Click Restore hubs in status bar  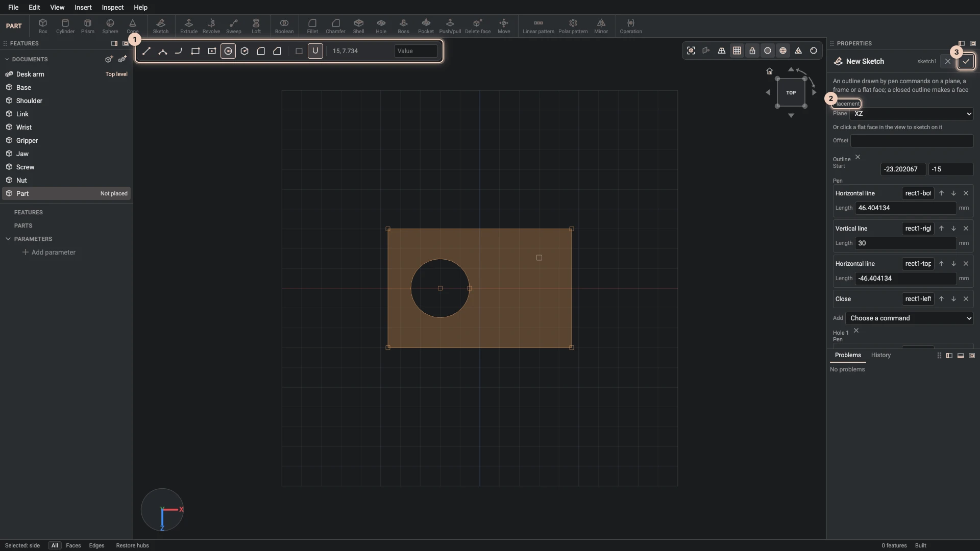[133, 545]
